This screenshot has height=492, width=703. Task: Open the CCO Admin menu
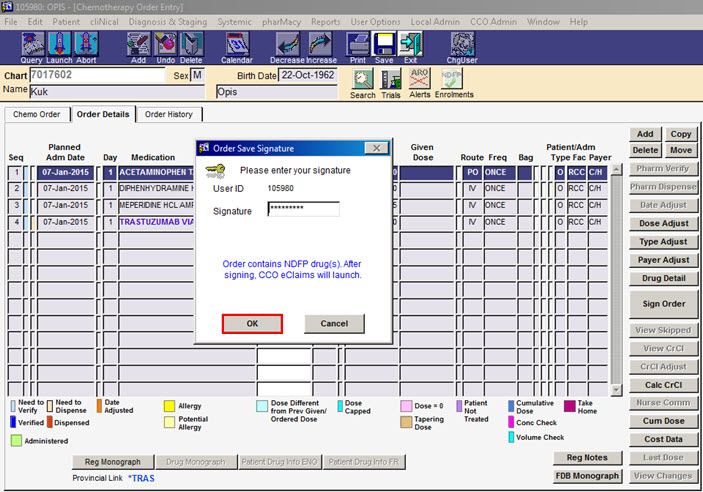click(493, 22)
